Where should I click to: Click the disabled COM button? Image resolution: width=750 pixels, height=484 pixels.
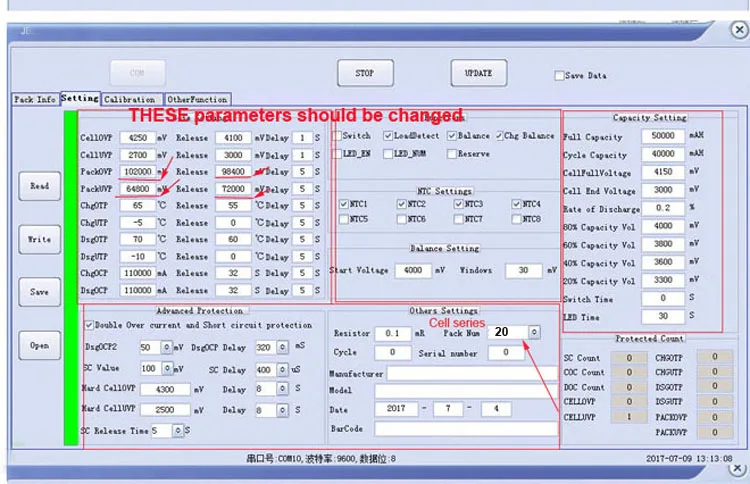coord(138,73)
